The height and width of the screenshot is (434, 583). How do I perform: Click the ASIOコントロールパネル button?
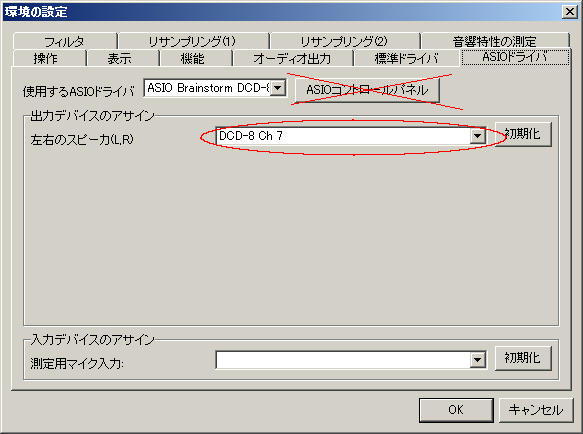[x=367, y=90]
